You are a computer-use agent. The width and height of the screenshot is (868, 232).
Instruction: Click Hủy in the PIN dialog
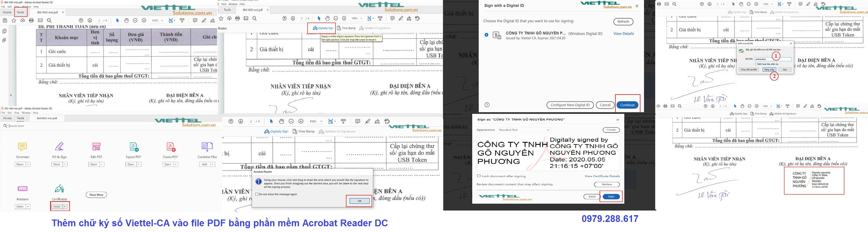tap(785, 70)
